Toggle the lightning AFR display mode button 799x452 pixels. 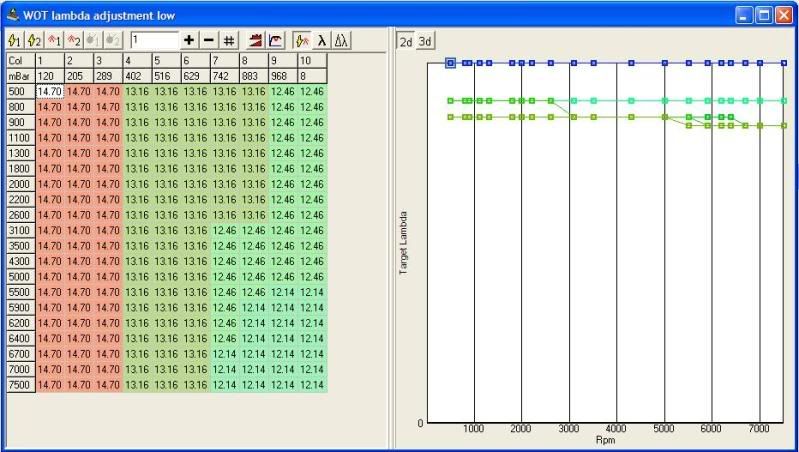pyautogui.click(x=301, y=40)
